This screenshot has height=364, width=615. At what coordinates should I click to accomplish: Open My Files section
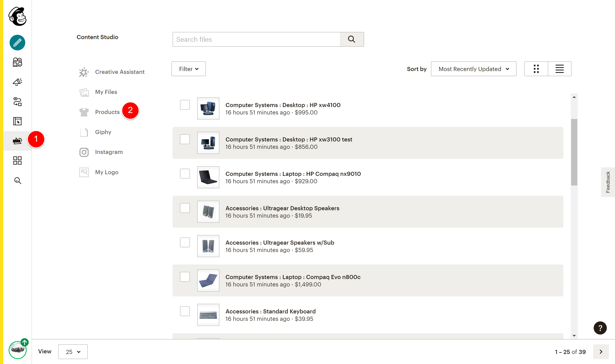(x=106, y=92)
